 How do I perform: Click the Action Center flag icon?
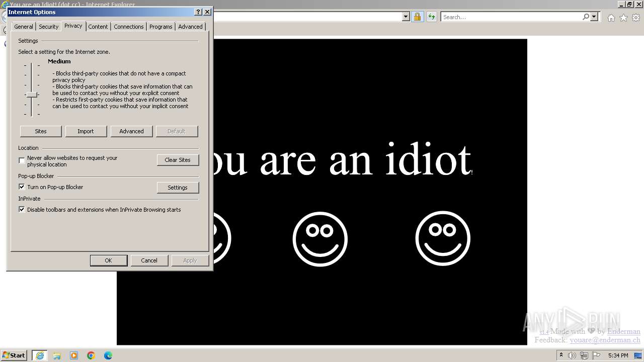coord(596,355)
